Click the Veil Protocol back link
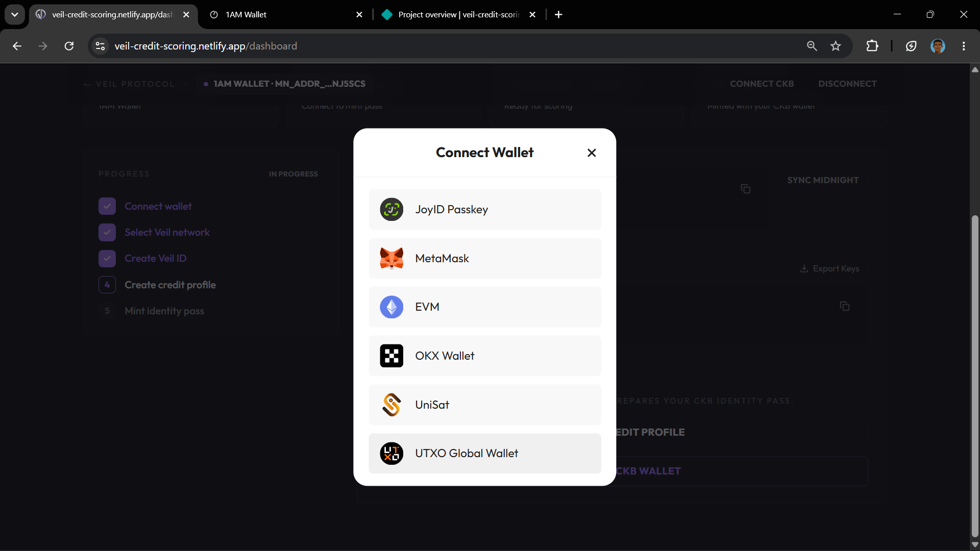Viewport: 980px width, 551px height. tap(129, 84)
